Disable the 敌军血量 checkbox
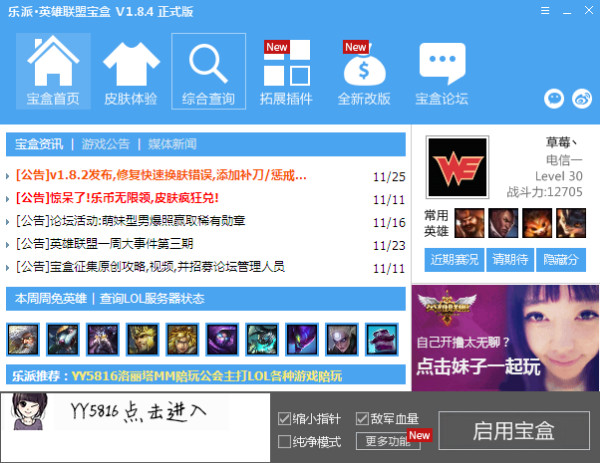 (x=362, y=419)
